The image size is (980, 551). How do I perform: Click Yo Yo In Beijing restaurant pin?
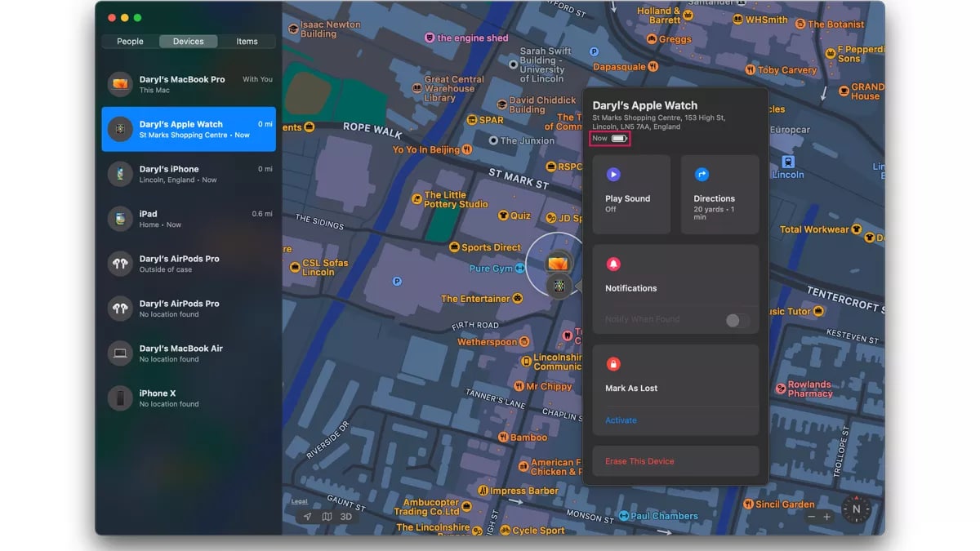pyautogui.click(x=466, y=149)
